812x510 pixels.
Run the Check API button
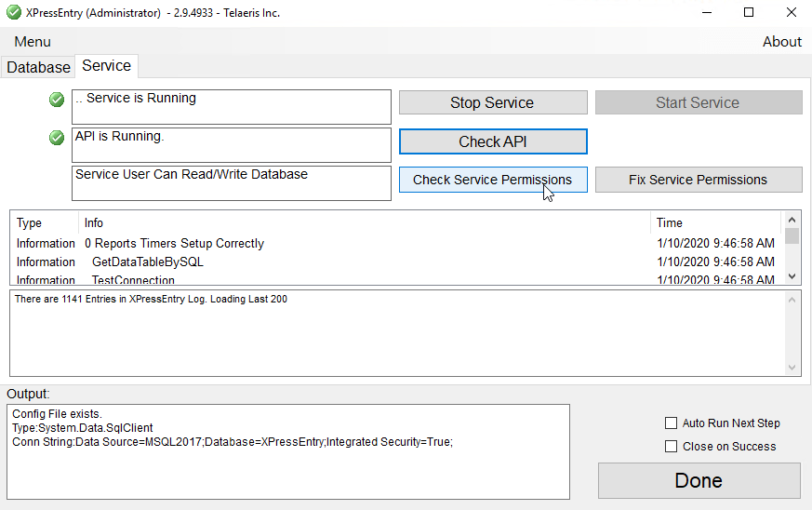493,141
